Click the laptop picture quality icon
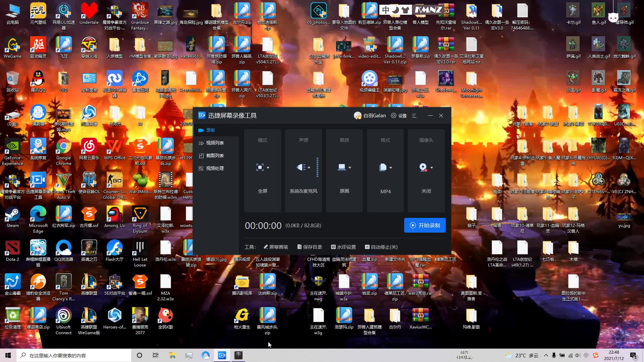 [x=342, y=167]
